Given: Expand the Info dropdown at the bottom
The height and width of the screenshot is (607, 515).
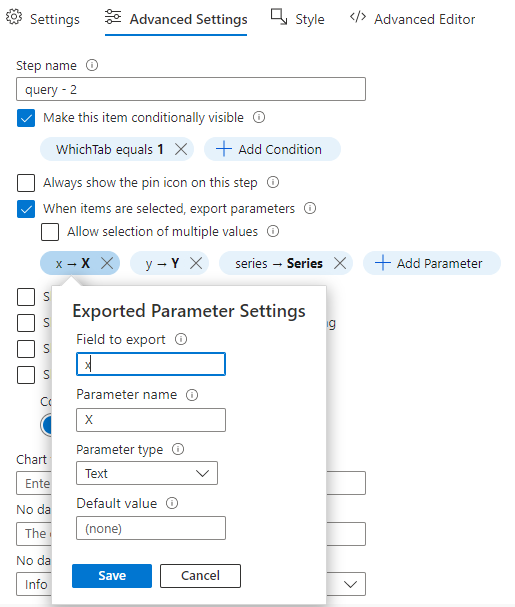Looking at the screenshot, I should (x=350, y=584).
